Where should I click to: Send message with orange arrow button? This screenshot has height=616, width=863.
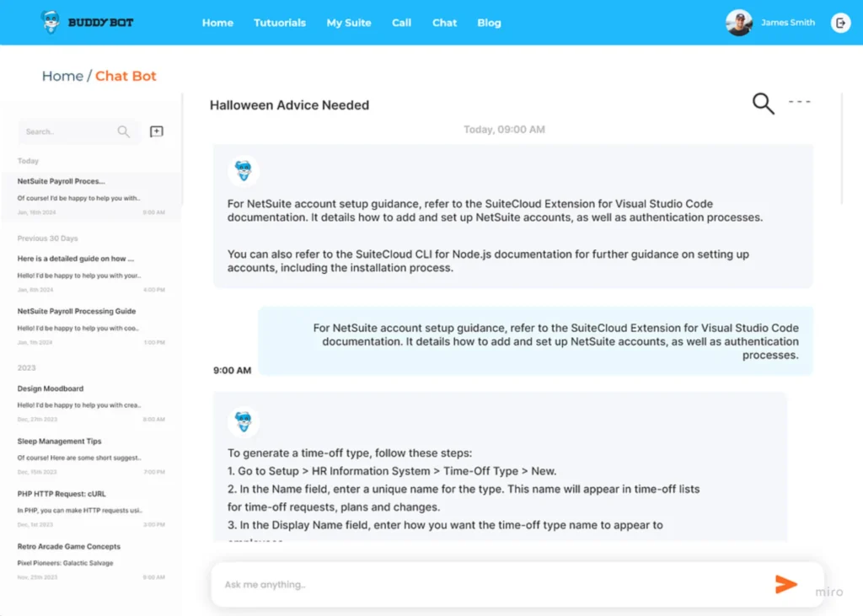click(x=786, y=584)
